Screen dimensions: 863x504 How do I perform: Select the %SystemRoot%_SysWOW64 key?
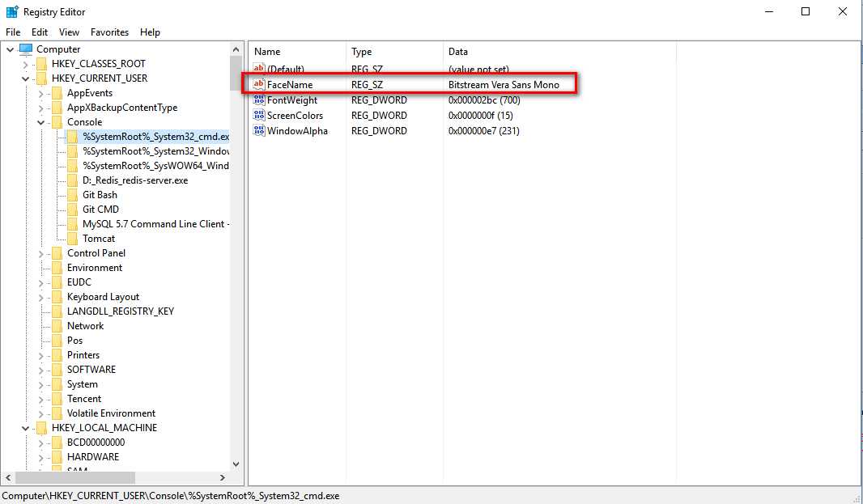pyautogui.click(x=155, y=166)
